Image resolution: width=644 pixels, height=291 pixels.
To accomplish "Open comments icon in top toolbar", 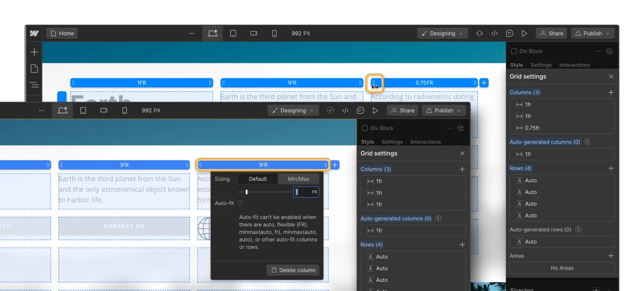I will pos(509,33).
